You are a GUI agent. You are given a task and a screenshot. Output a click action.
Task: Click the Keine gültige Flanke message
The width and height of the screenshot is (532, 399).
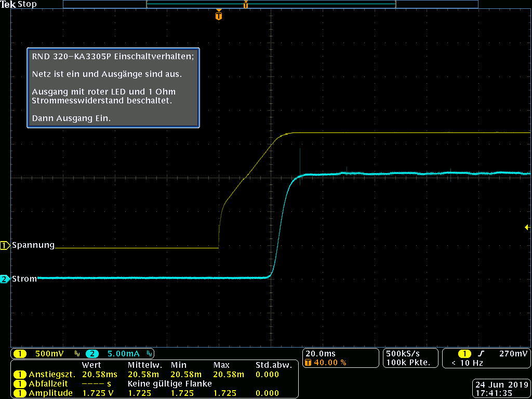[x=170, y=384]
